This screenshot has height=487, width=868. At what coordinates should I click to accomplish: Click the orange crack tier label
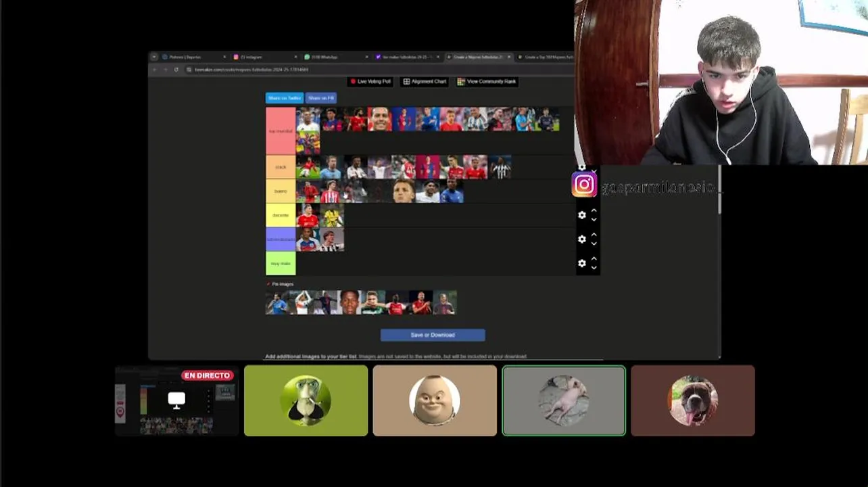coord(281,167)
